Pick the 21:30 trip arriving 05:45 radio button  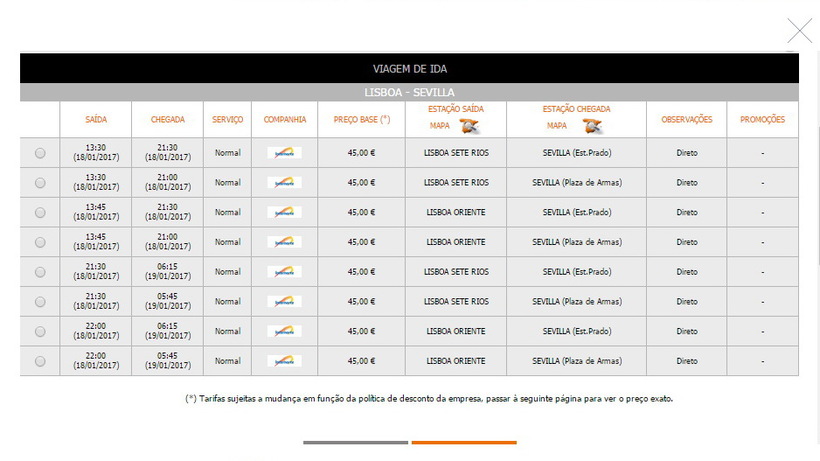pyautogui.click(x=40, y=302)
